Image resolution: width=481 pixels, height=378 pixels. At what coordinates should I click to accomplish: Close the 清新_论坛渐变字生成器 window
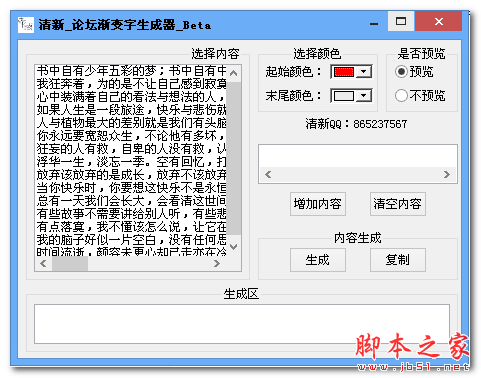tap(439, 21)
